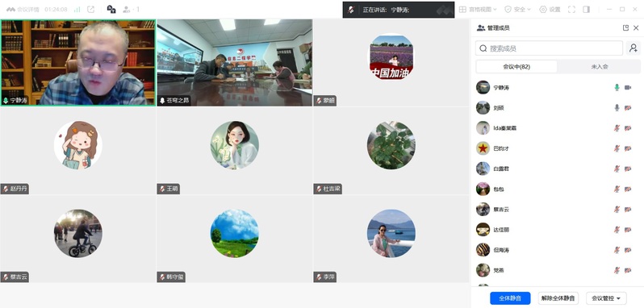
Task: Open the 会议详情 meeting details icon
Action: tap(10, 10)
